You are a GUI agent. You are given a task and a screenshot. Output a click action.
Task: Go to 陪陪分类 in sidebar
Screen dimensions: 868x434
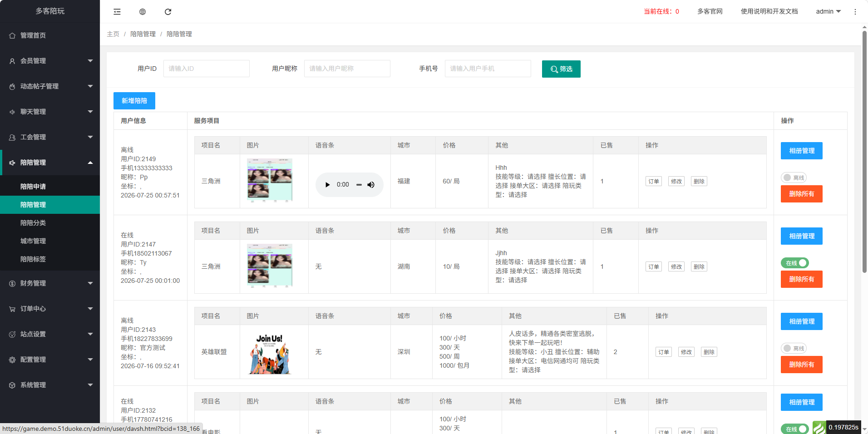50,223
